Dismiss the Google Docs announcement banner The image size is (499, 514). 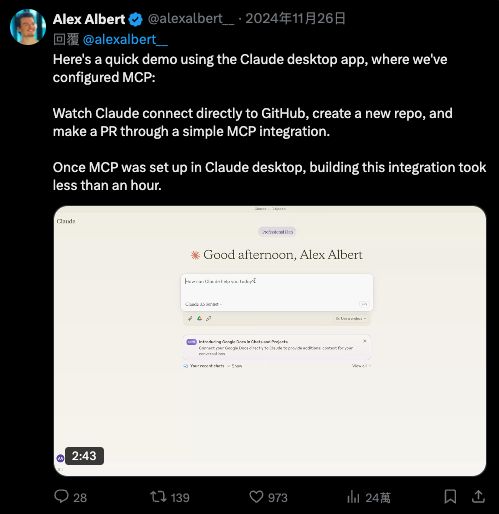point(365,341)
